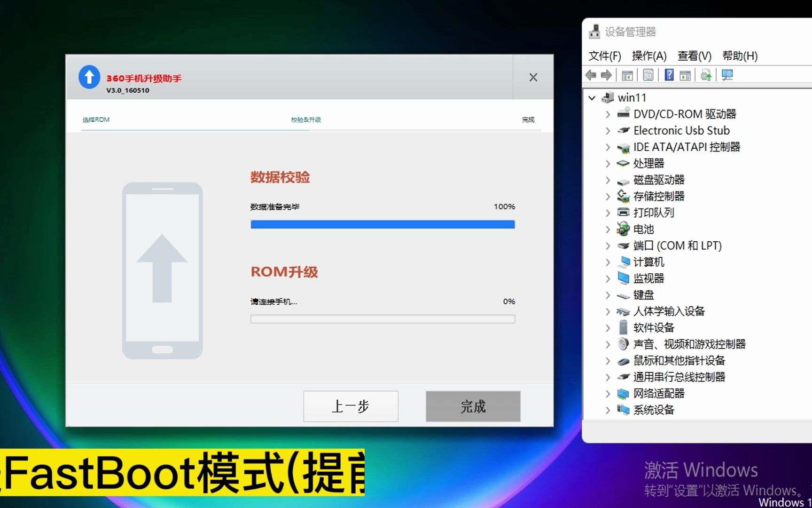Switch to the 校验&升级 step tab
Screen dimensions: 812x508
tap(306, 119)
